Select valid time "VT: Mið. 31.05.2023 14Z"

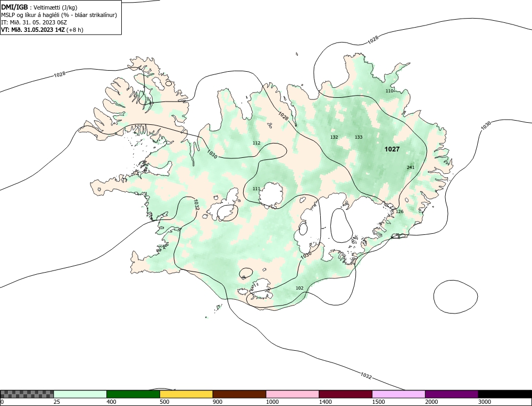(x=33, y=29)
